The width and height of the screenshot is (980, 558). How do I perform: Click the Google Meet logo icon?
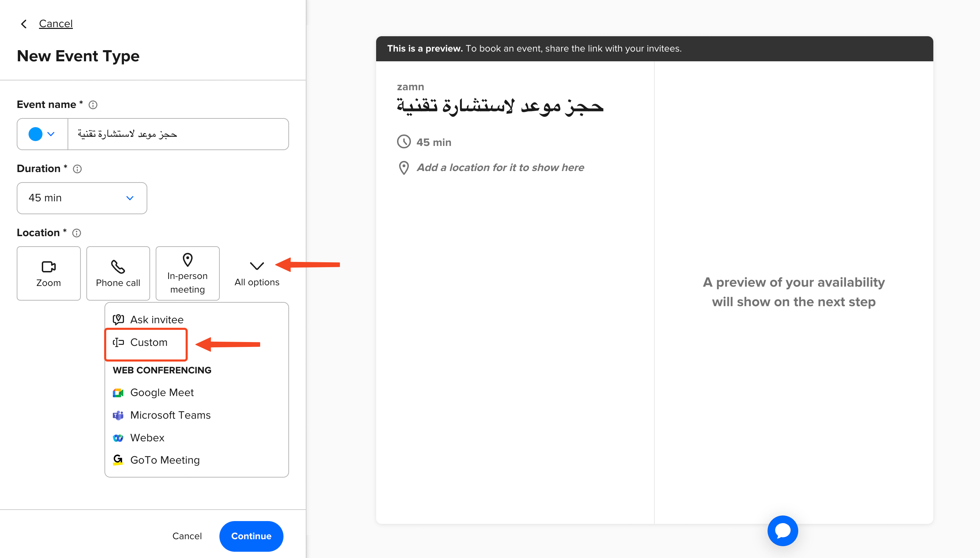click(118, 393)
